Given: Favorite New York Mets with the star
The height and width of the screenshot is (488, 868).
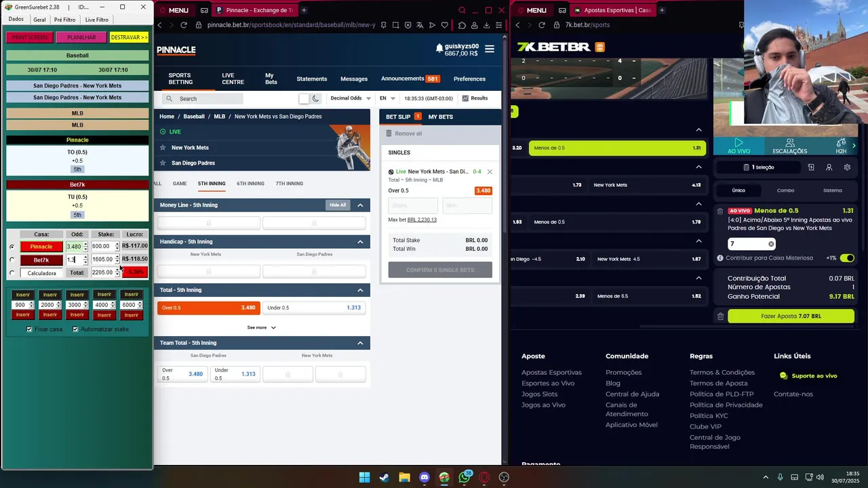Looking at the screenshot, I should click(163, 147).
